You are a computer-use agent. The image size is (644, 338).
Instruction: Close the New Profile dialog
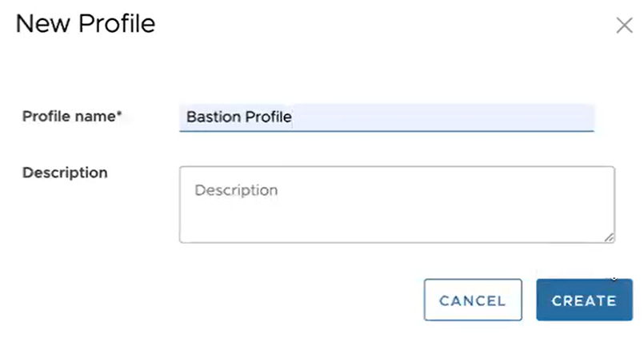point(624,26)
